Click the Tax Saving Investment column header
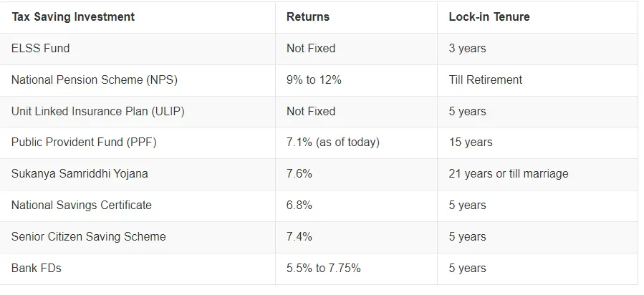This screenshot has width=644, height=295. pos(73,16)
